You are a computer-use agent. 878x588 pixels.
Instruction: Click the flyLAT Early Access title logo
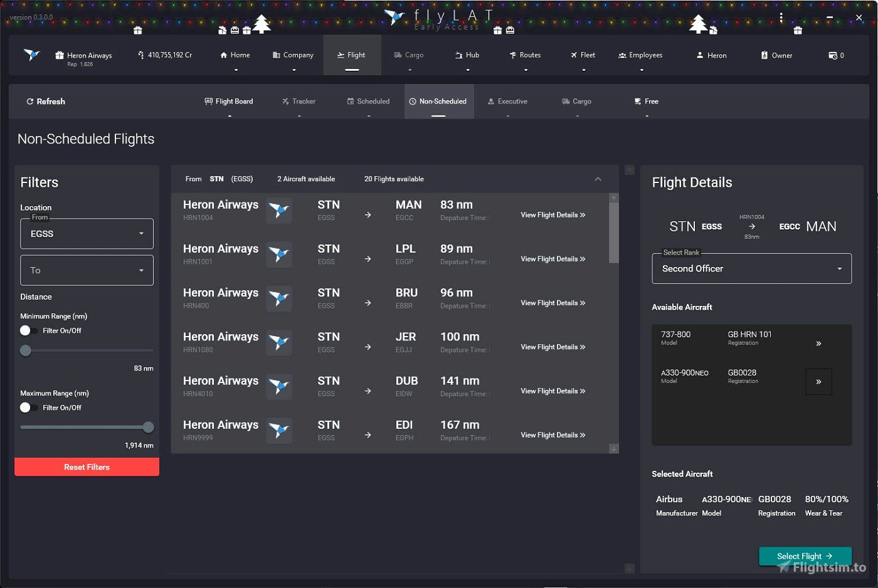pyautogui.click(x=439, y=18)
